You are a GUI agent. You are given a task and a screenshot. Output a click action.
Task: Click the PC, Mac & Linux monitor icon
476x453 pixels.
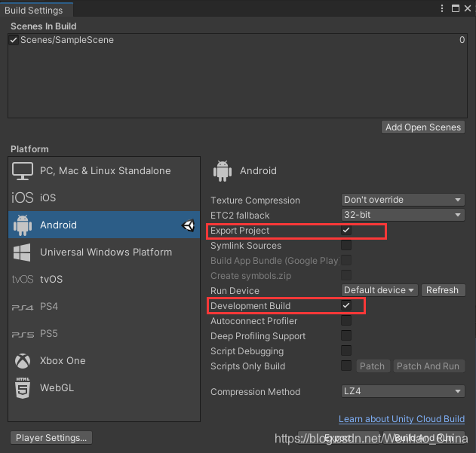pos(23,171)
